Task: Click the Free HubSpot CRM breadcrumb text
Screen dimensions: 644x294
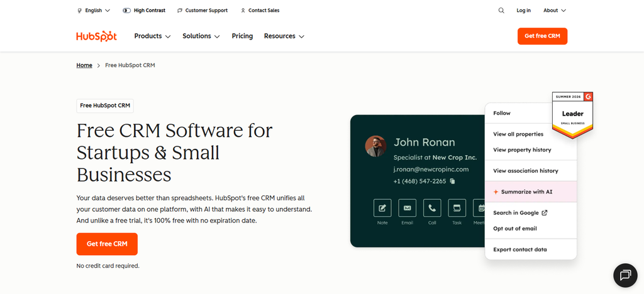Action: click(x=130, y=65)
